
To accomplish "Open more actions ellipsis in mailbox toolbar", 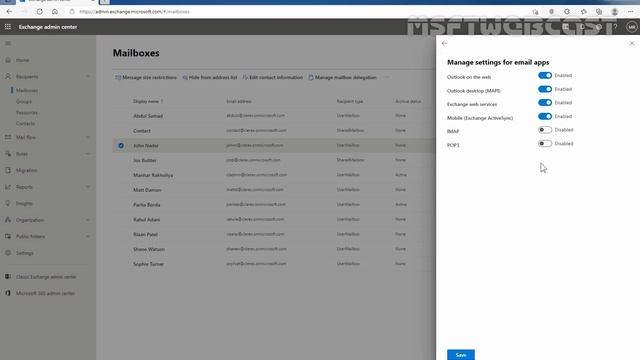I will click(386, 77).
